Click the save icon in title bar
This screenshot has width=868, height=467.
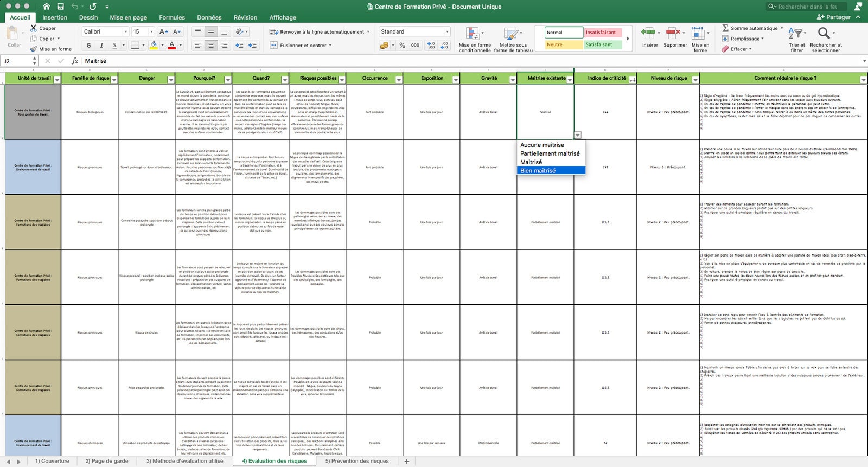pos(61,7)
